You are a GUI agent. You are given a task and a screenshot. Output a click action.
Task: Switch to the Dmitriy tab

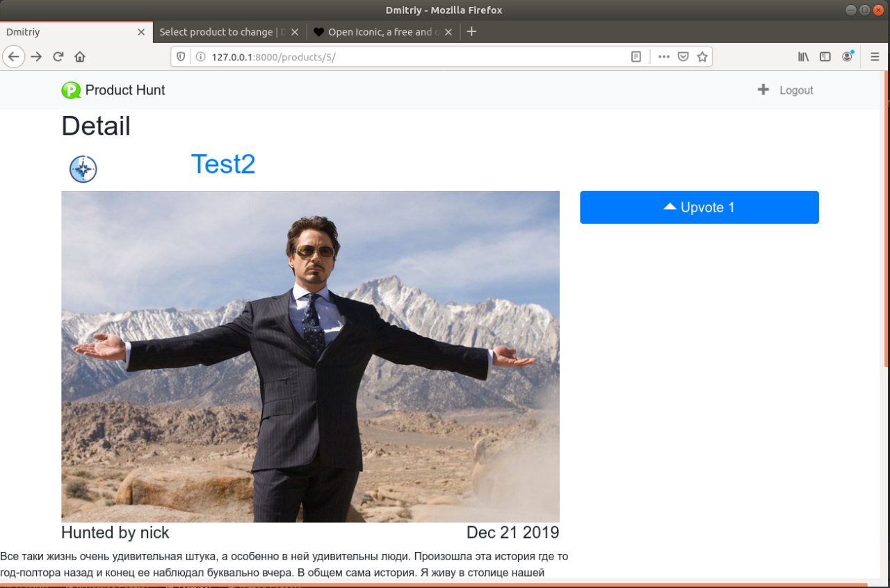click(76, 32)
